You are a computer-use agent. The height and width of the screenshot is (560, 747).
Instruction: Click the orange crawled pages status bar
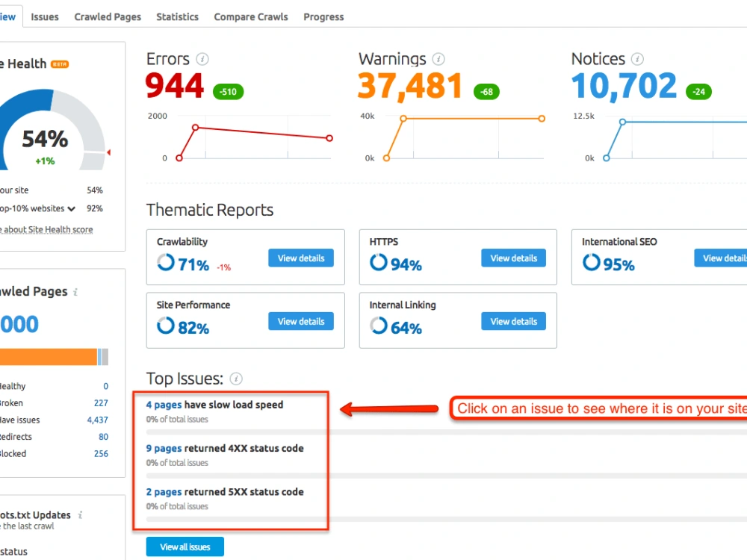[48, 357]
